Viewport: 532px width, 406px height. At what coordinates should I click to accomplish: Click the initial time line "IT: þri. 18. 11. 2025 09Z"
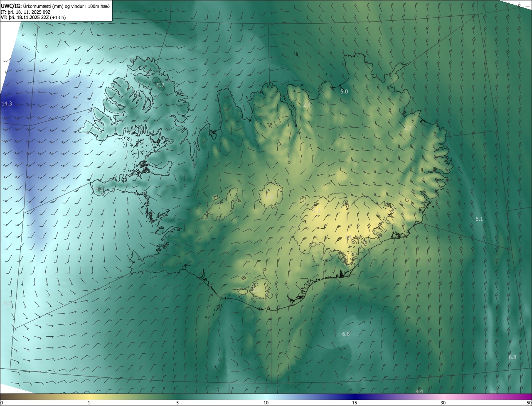tap(26, 12)
